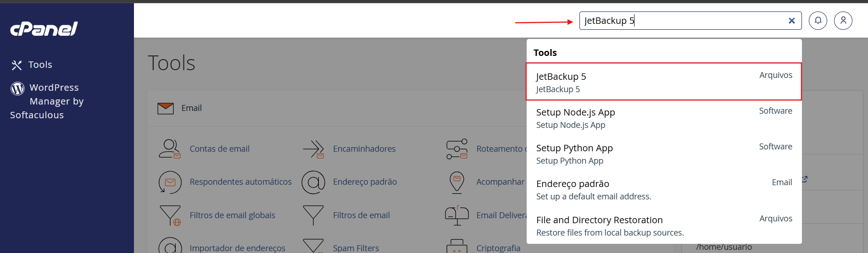Image resolution: width=868 pixels, height=253 pixels.
Task: Click the Arquivos label beside JetBackup 5
Action: pos(776,75)
